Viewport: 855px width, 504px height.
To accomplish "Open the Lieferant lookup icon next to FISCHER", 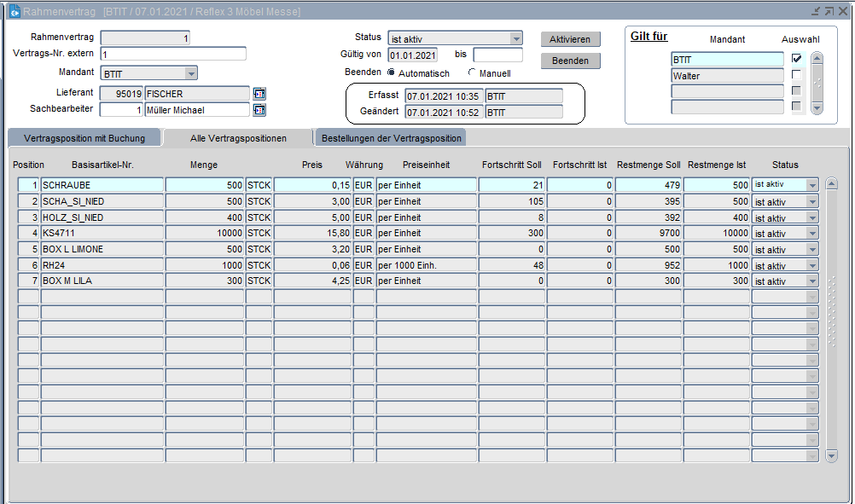I will pos(259,94).
